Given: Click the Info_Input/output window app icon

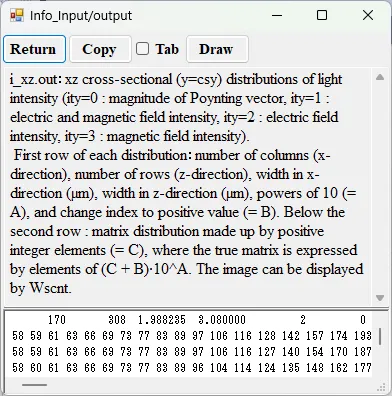Looking at the screenshot, I should click(17, 15).
